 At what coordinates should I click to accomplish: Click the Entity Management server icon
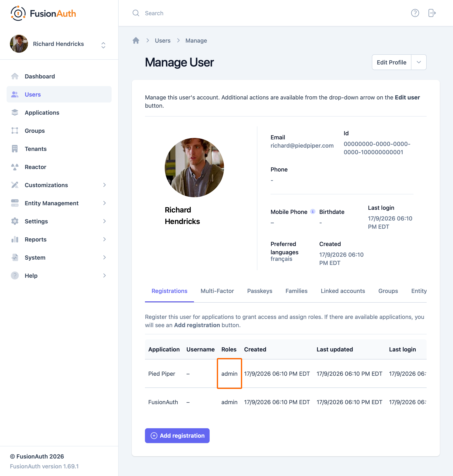tap(15, 203)
